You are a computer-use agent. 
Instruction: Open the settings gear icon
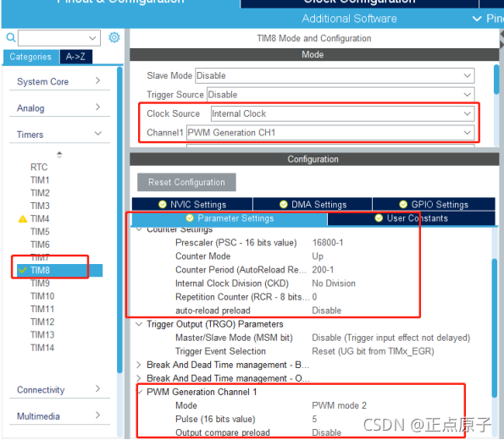(x=114, y=37)
